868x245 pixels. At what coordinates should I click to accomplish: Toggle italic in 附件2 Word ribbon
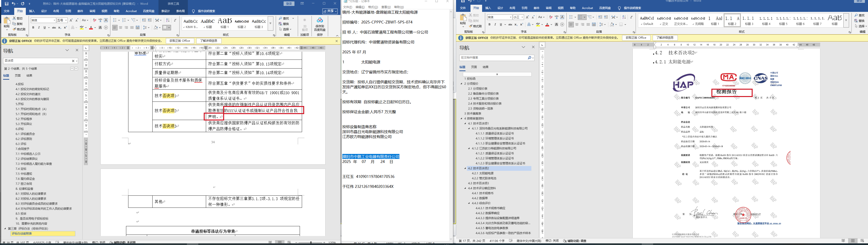click(39, 28)
